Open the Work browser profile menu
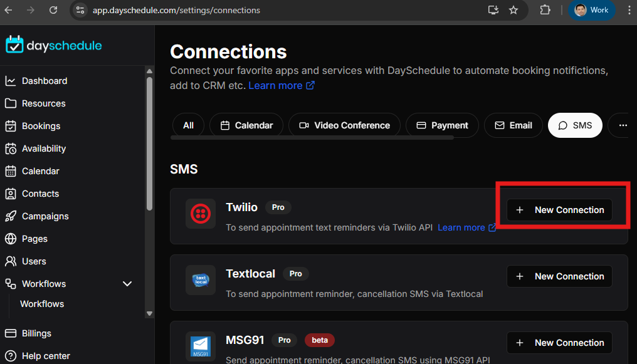The image size is (637, 364). (591, 10)
